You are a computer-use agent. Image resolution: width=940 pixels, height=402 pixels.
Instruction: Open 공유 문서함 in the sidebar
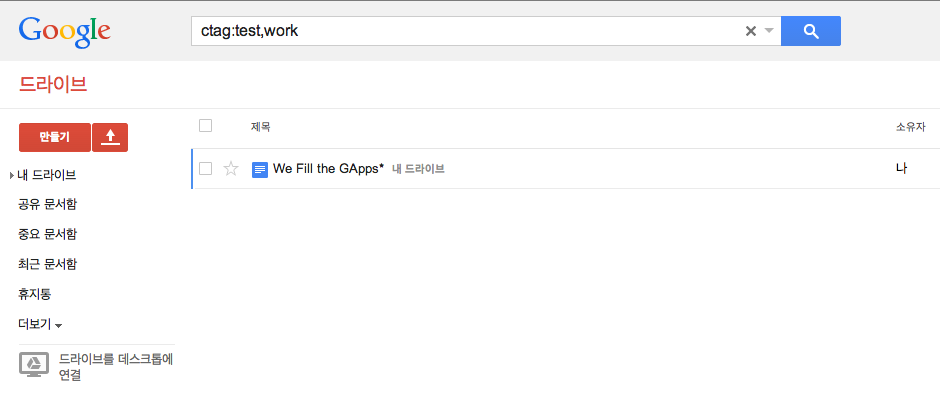tap(47, 205)
